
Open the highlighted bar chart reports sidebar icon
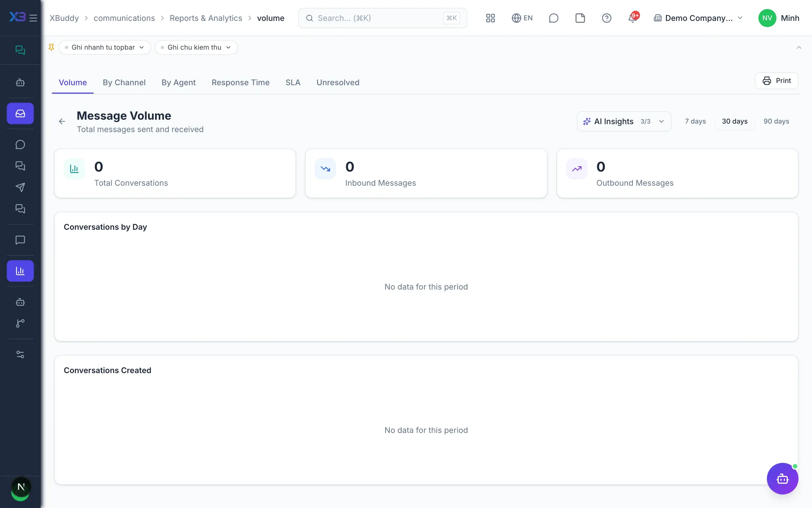coord(20,271)
